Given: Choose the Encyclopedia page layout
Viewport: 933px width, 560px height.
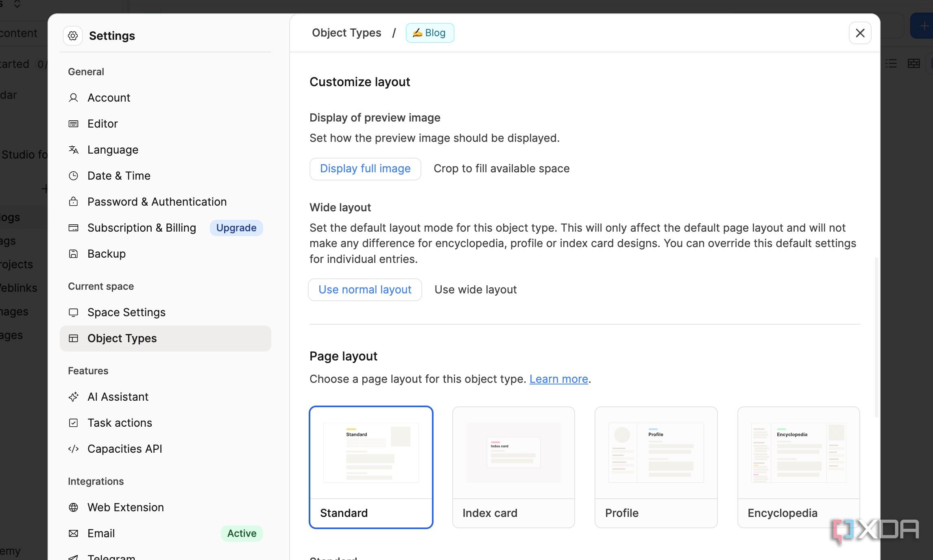Looking at the screenshot, I should pyautogui.click(x=798, y=467).
